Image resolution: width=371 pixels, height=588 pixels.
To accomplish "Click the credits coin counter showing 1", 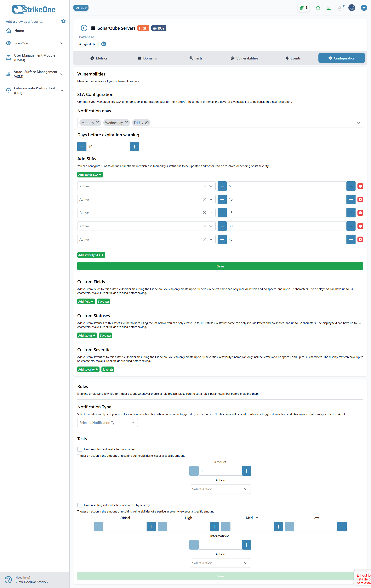I will pyautogui.click(x=303, y=8).
